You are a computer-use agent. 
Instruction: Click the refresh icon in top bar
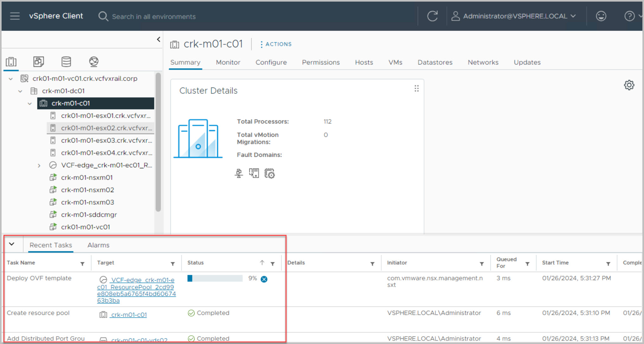432,16
